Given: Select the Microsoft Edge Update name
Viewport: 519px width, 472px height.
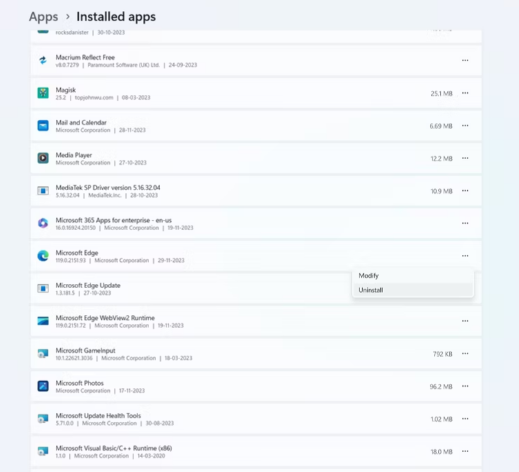Looking at the screenshot, I should [88, 285].
